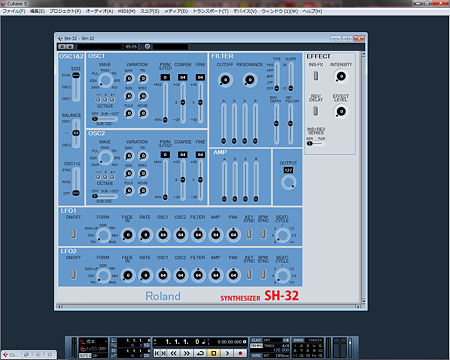Click the Cubase icon in SH-32 title bar
The width and height of the screenshot is (450, 360).
pyautogui.click(x=60, y=39)
